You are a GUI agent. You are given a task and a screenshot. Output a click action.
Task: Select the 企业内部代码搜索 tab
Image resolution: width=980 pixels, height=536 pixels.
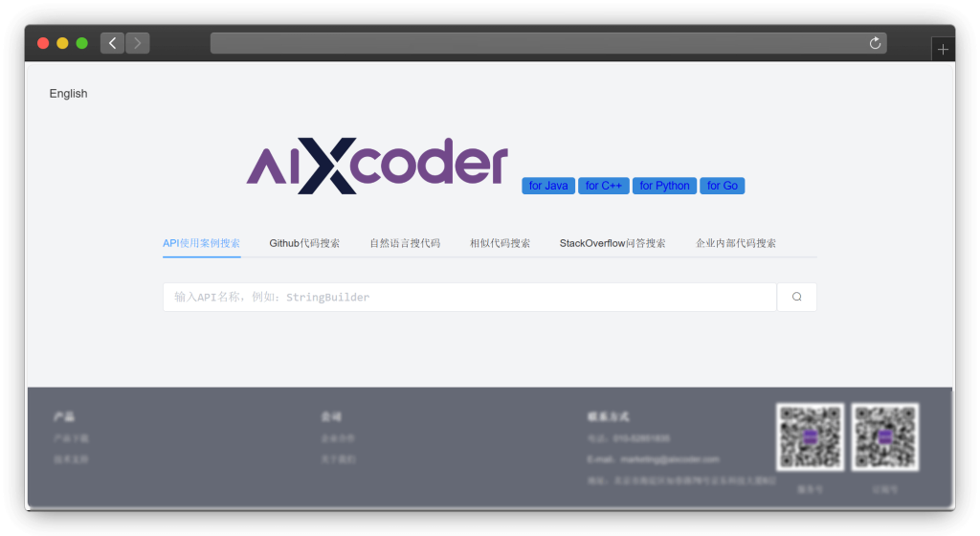pyautogui.click(x=736, y=243)
